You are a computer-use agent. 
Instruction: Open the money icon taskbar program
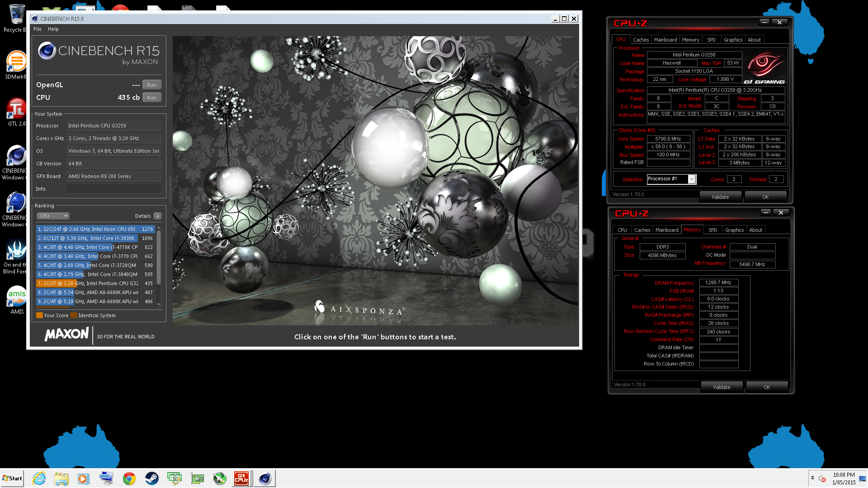174,478
